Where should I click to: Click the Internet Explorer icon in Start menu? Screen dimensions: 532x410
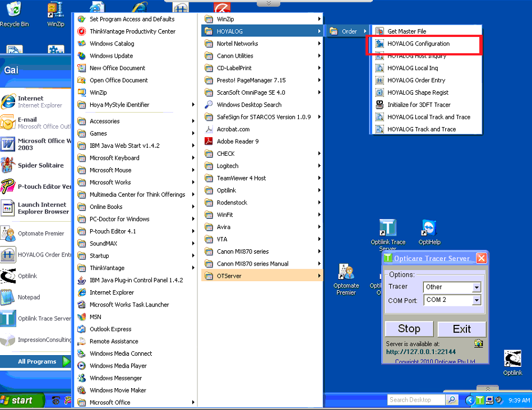(x=8, y=101)
